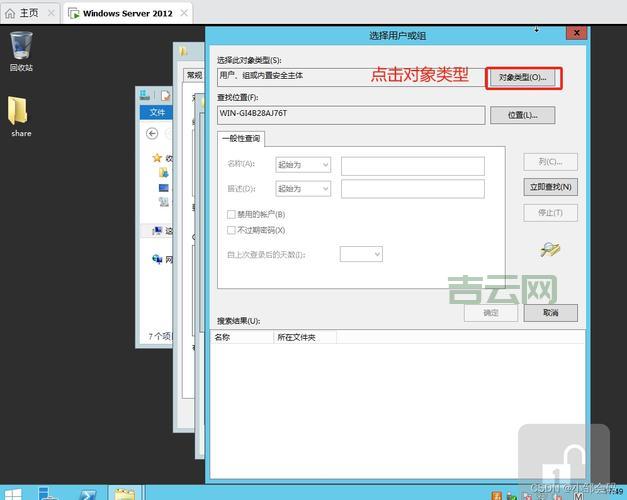627x500 pixels.
Task: Click the 停止(T) button
Action: point(551,213)
